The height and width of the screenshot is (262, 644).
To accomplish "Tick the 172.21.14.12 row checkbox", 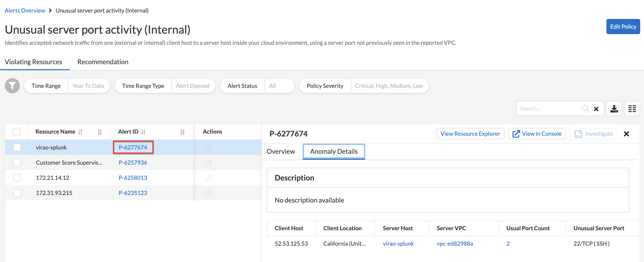I will pos(17,178).
